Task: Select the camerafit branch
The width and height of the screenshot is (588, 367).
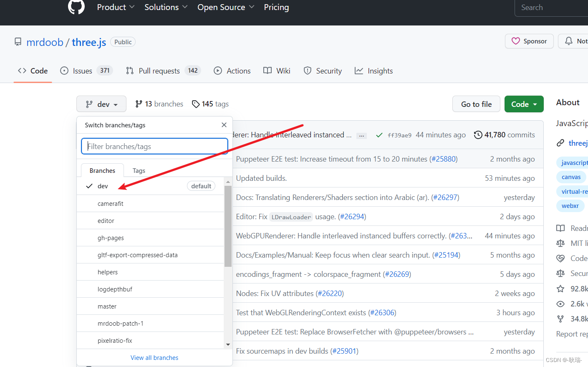Action: coord(150,203)
